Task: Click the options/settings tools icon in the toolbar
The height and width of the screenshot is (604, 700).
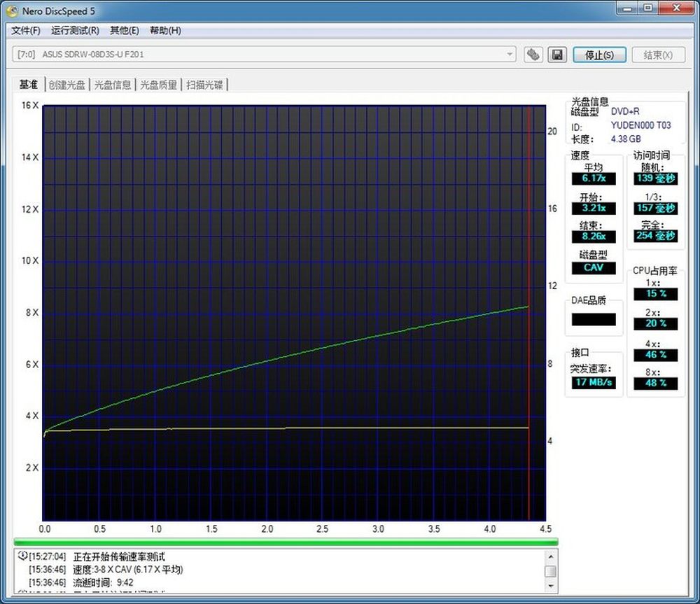Action: point(533,55)
